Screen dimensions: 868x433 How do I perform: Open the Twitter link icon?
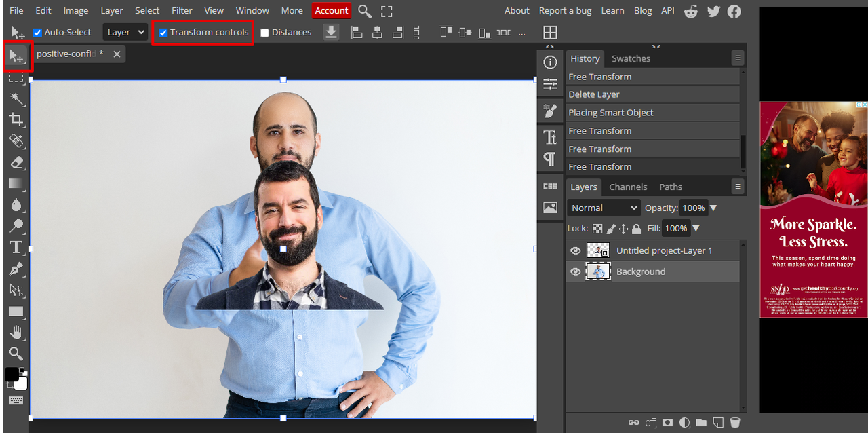tap(713, 11)
